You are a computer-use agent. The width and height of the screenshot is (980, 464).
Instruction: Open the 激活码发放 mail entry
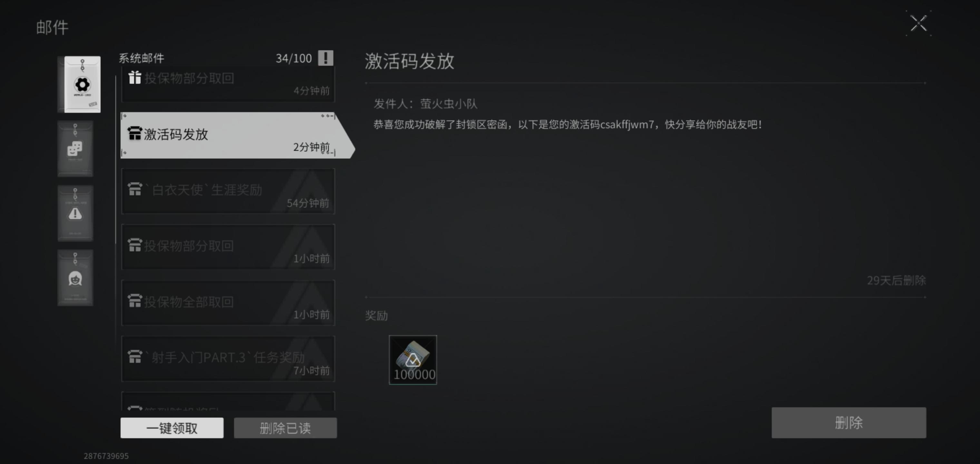228,135
